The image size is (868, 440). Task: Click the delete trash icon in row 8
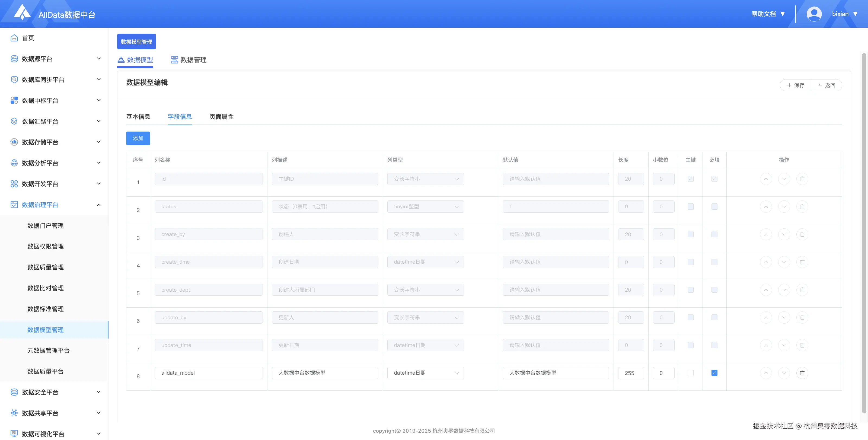click(x=802, y=373)
